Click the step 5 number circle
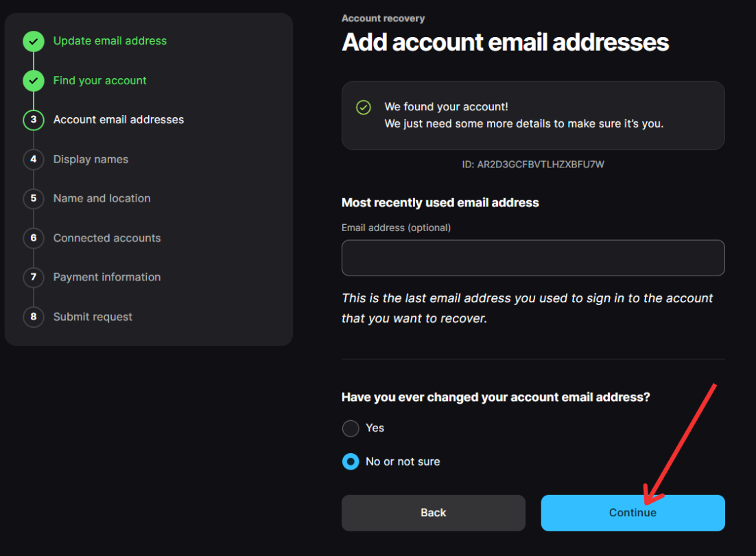756x556 pixels. point(33,199)
